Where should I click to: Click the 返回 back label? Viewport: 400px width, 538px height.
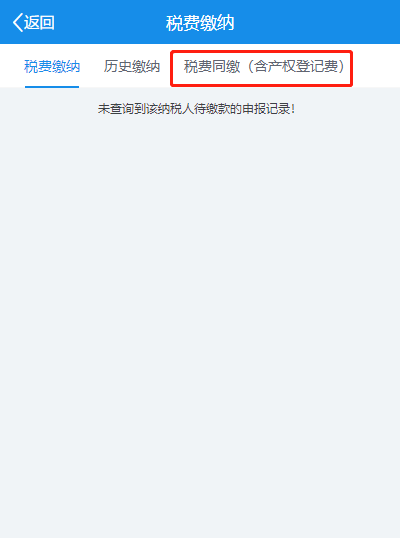click(x=39, y=23)
